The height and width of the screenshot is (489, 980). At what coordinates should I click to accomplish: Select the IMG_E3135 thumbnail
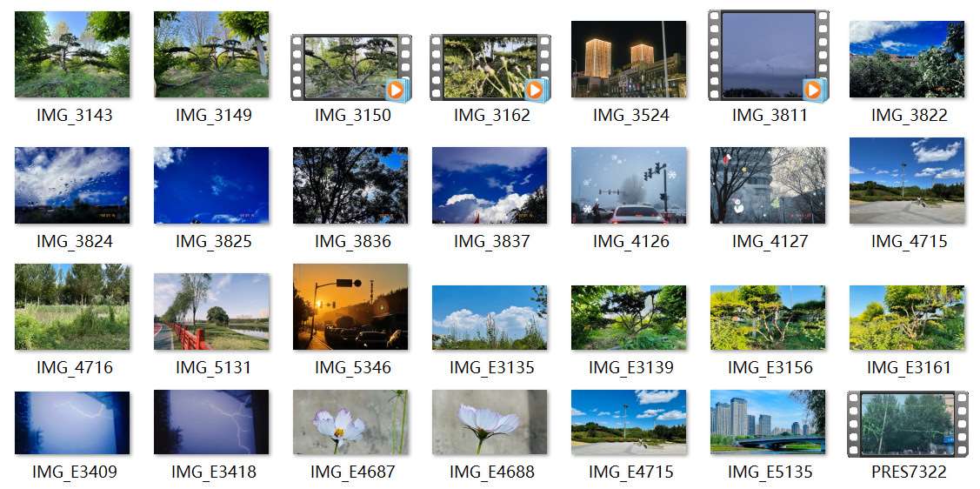490,318
